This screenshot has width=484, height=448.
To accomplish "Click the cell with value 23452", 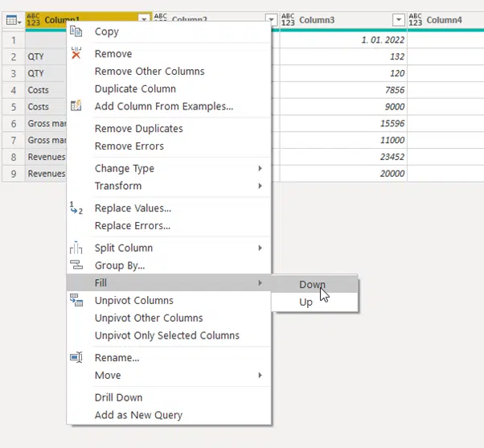I will pos(343,157).
